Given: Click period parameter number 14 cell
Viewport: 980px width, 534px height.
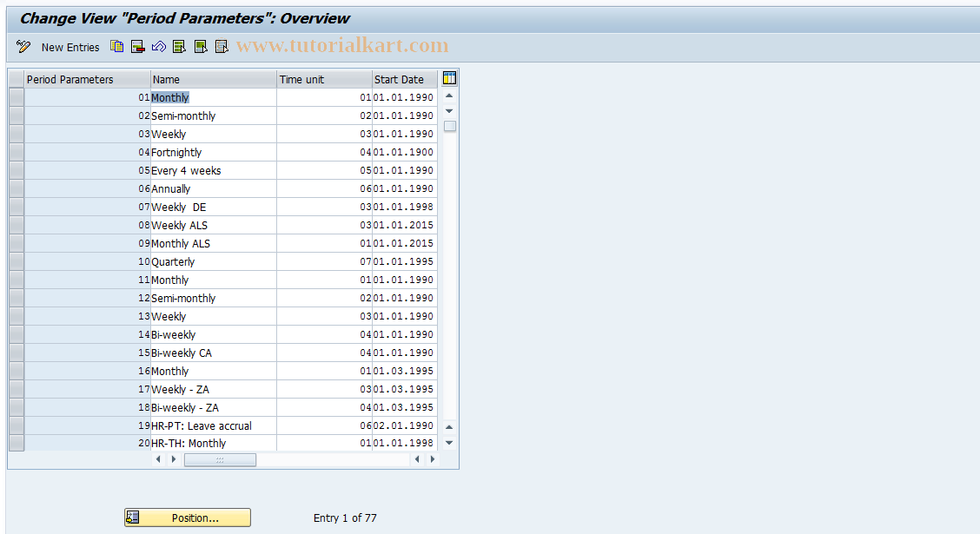Looking at the screenshot, I should tap(88, 335).
